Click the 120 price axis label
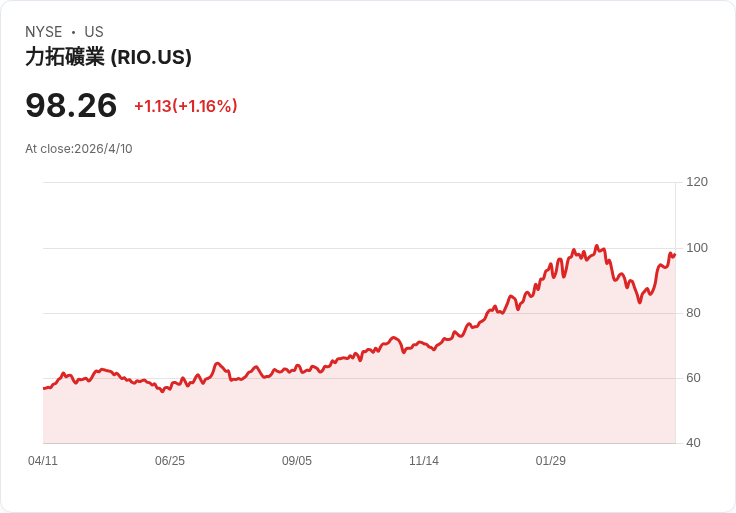Viewport: 736px width, 513px height. (x=697, y=182)
